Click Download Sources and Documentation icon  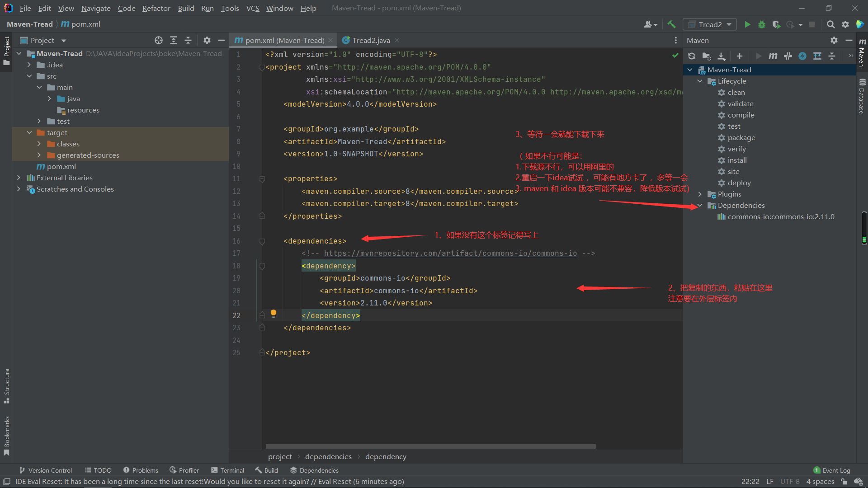[x=722, y=56]
